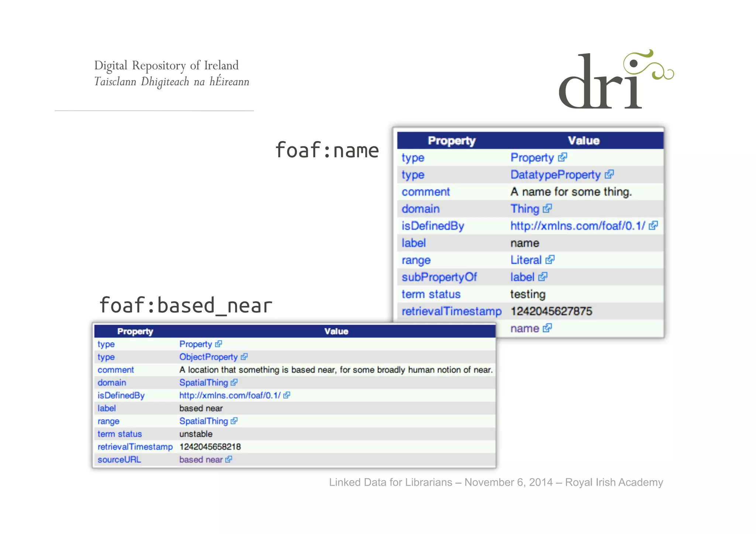Select timestamp value 1242045627875
Viewport: 756px width, 534px height.
click(551, 311)
